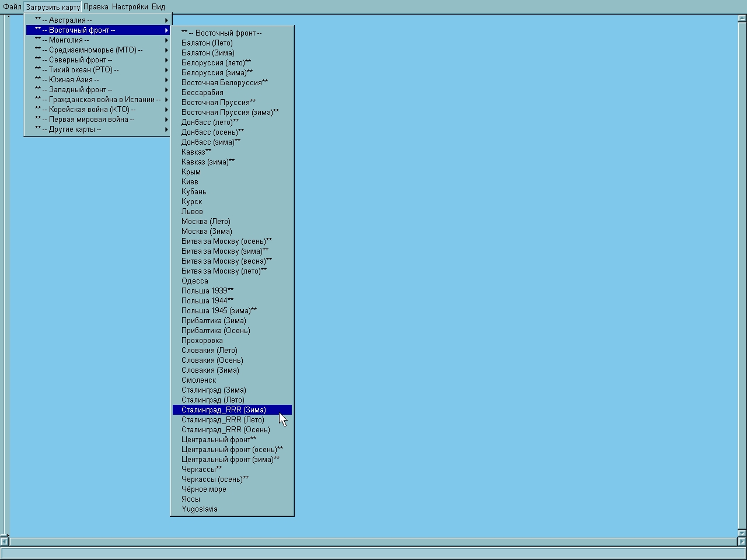Click the Загрузить карту menu
Image resolution: width=747 pixels, height=560 pixels.
53,7
